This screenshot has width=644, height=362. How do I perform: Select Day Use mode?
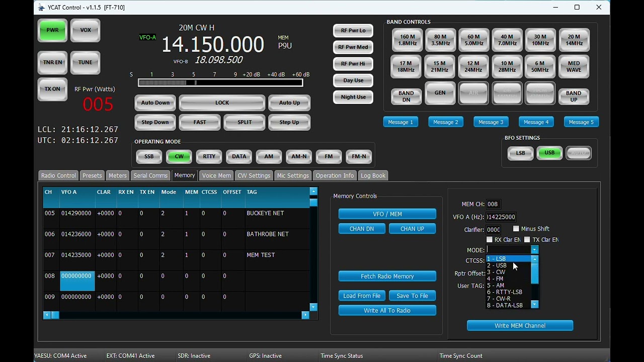point(353,80)
